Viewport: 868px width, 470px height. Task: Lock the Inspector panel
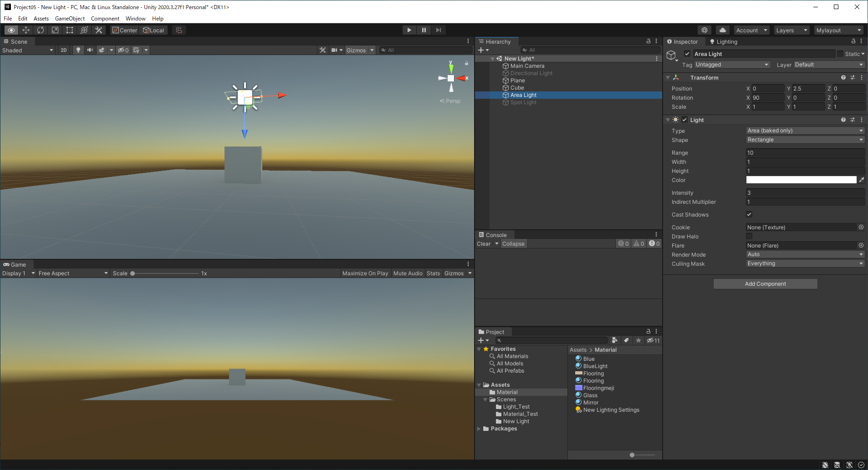point(853,41)
